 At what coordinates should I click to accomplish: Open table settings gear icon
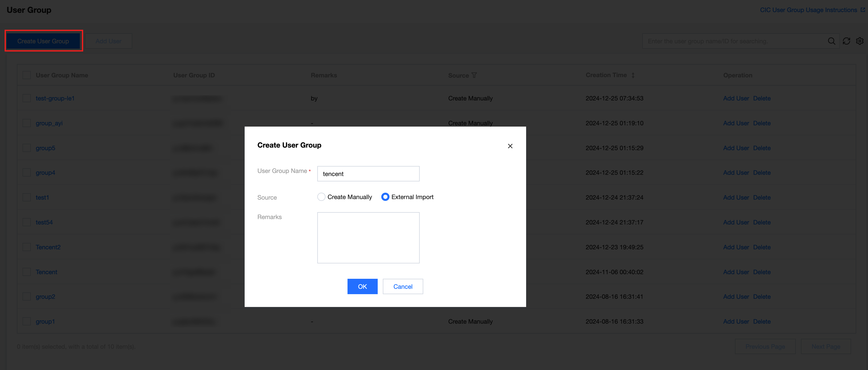point(860,41)
